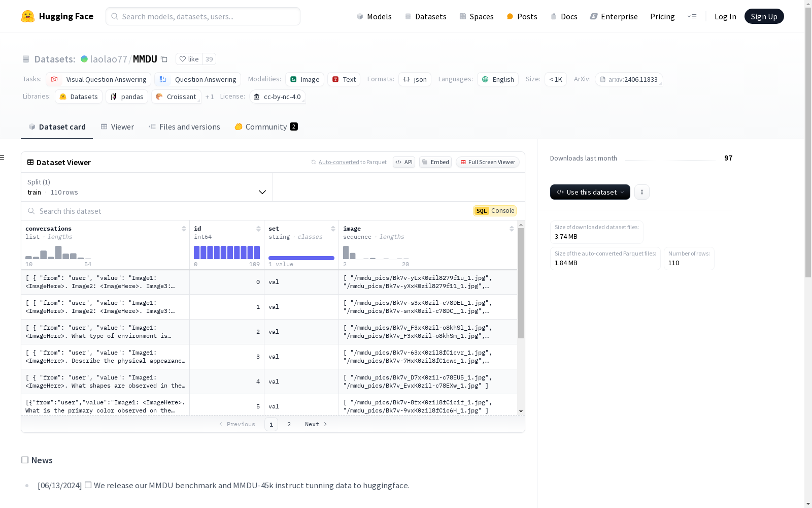Switch to the Viewer tab
Viewport: 812px width, 508px height.
pos(117,127)
